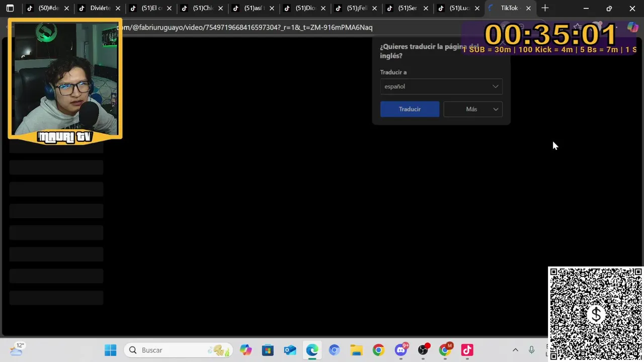This screenshot has height=362, width=644.
Task: Click the microphone icon in system tray
Action: 531,350
